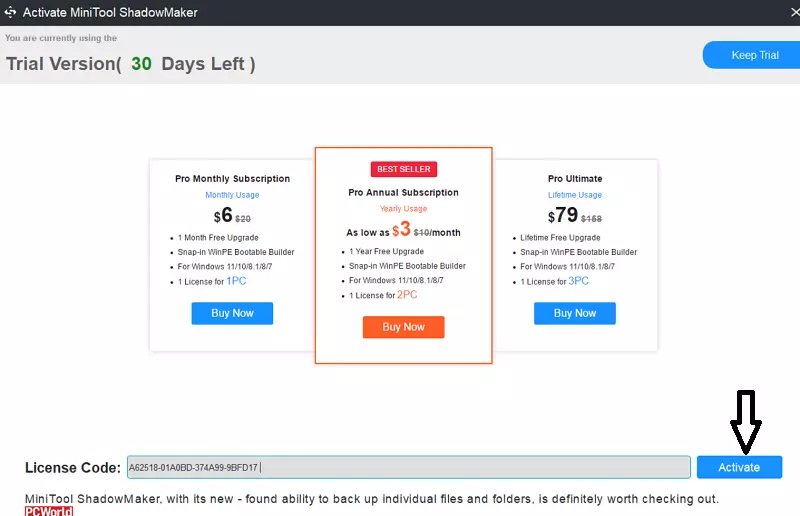Click the red PCWorld logo
Viewport: 800px width, 516px height.
49,511
